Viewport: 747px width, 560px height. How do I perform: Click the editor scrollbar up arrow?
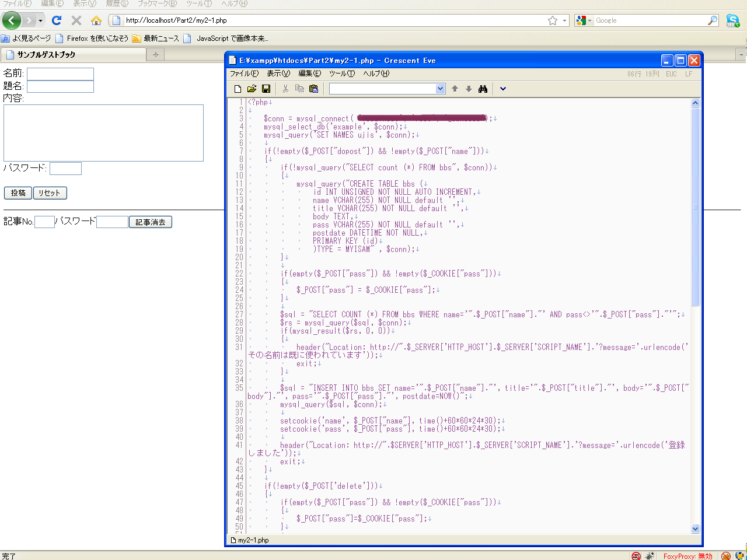[695, 103]
